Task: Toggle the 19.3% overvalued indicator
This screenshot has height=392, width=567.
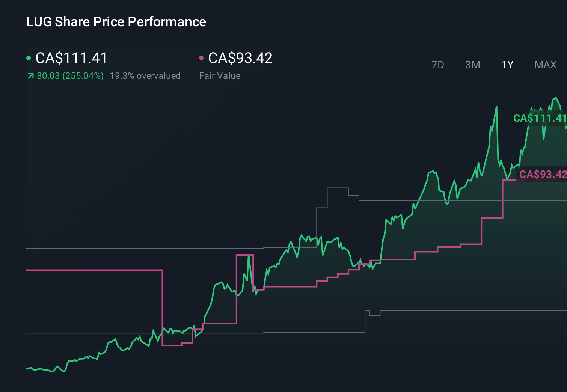Action: (x=145, y=76)
